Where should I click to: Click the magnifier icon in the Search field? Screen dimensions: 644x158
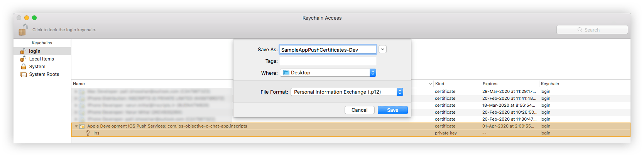point(580,30)
